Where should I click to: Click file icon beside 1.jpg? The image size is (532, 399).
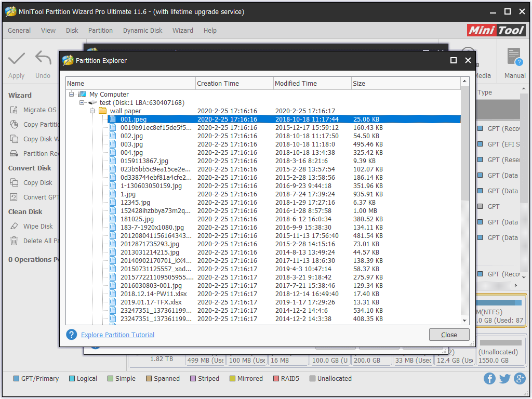pyautogui.click(x=113, y=194)
